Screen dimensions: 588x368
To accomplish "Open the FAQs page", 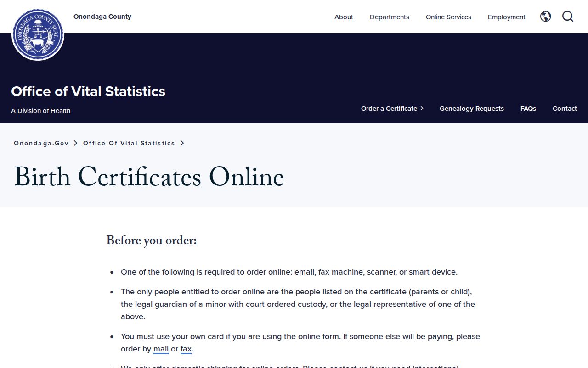I will tap(528, 109).
